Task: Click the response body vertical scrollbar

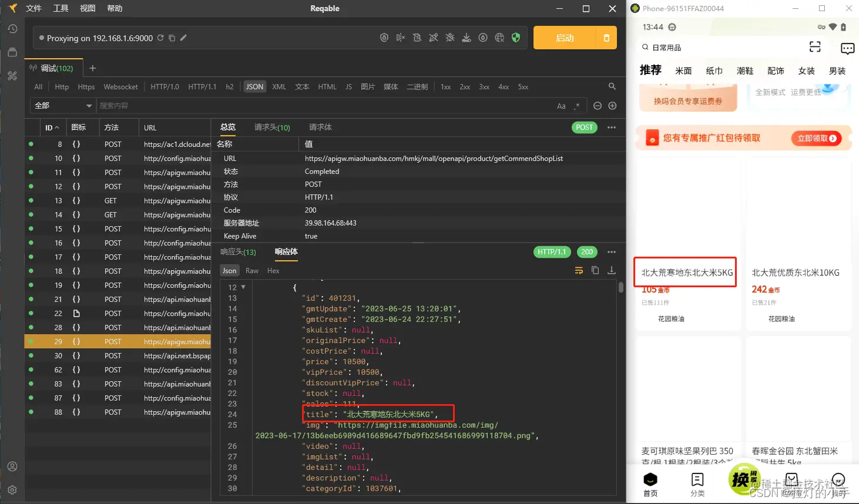Action: (621, 287)
